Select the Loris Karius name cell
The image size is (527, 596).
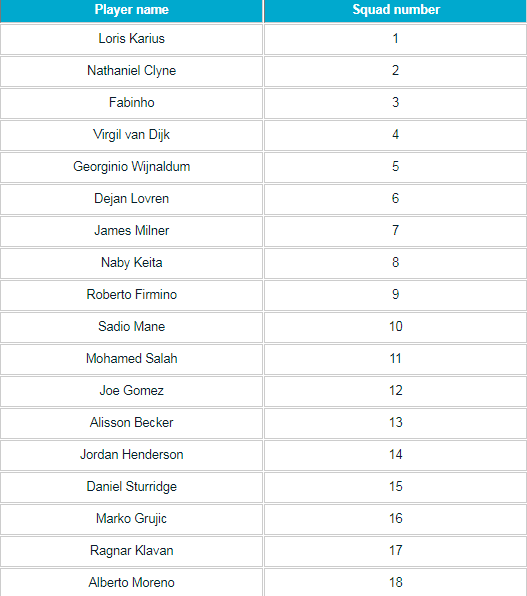pyautogui.click(x=131, y=39)
